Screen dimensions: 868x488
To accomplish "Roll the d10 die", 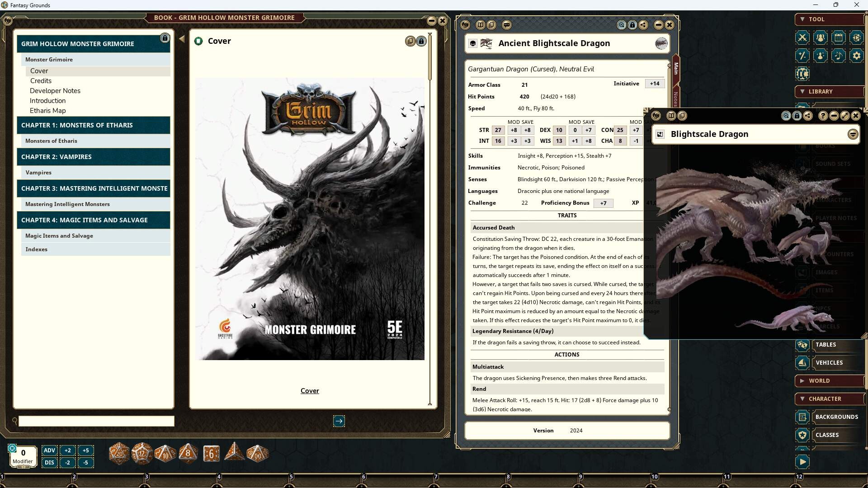I will pos(165,453).
